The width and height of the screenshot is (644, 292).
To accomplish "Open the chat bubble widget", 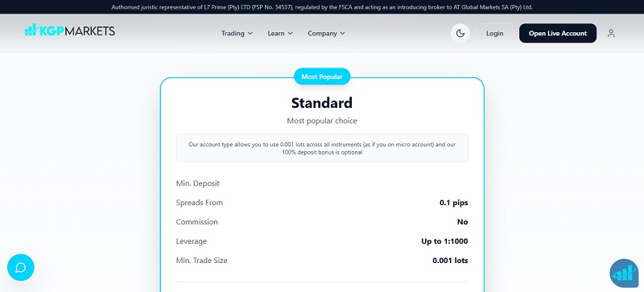I will [21, 267].
